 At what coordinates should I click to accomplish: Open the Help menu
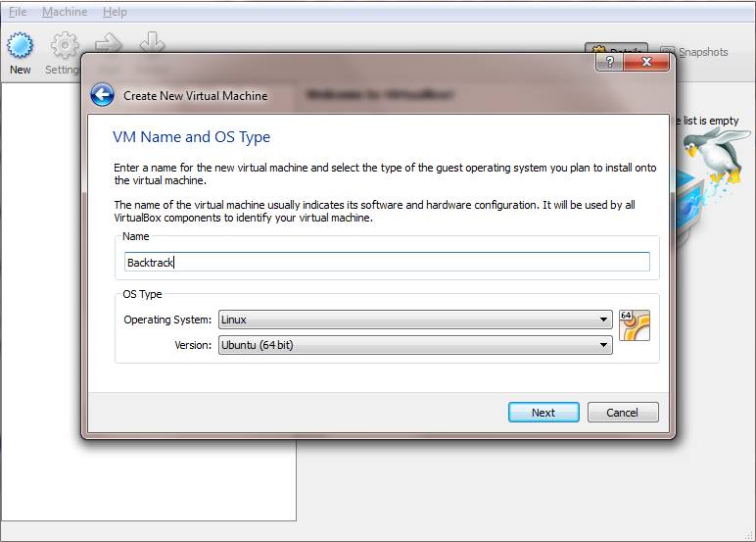click(x=115, y=12)
